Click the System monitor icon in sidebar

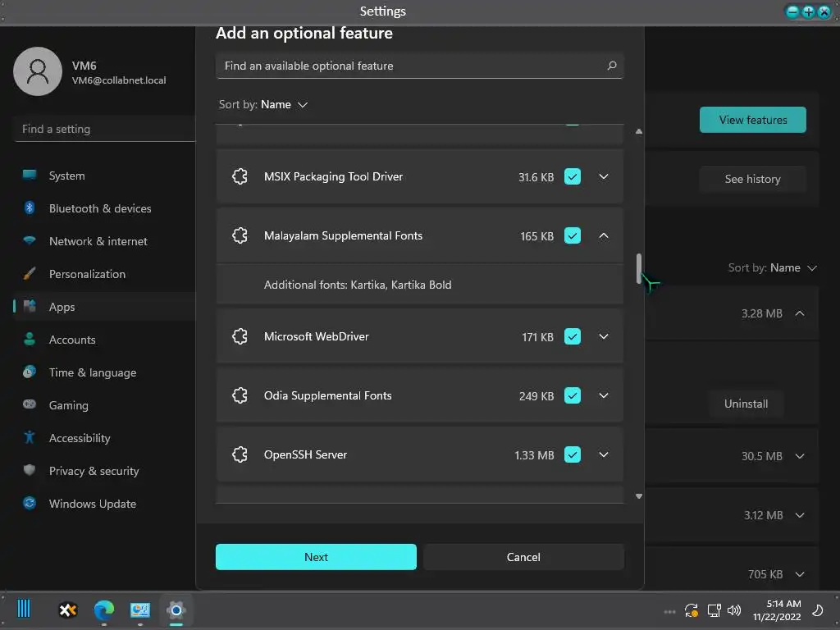pos(30,175)
